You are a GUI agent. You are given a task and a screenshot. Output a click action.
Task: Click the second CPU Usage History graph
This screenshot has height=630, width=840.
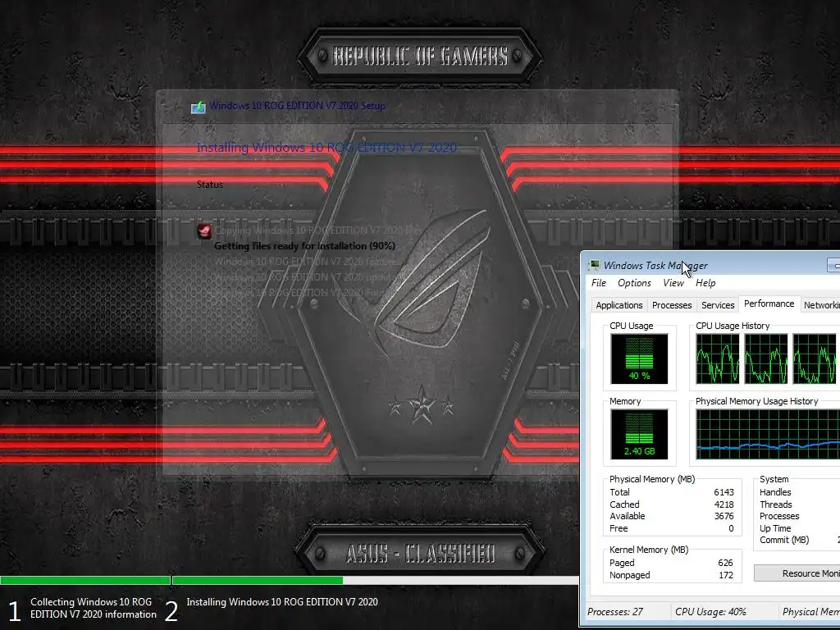[x=766, y=358]
